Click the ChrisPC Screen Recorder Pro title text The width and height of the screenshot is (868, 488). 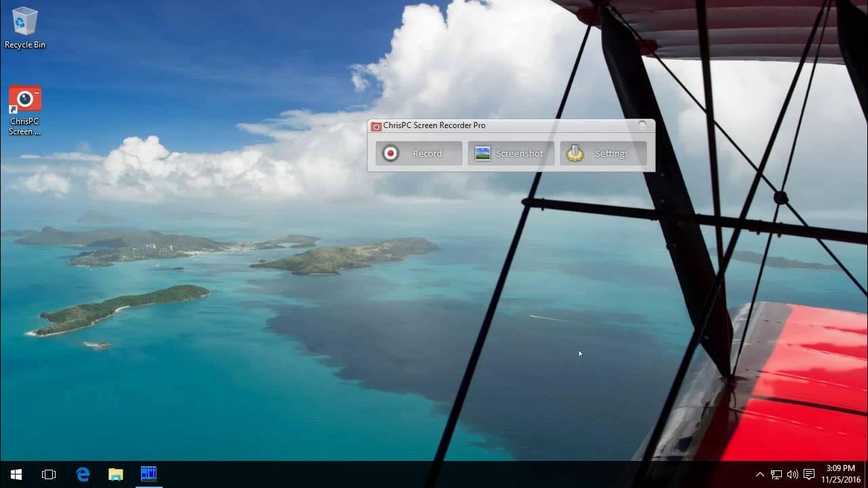(434, 125)
